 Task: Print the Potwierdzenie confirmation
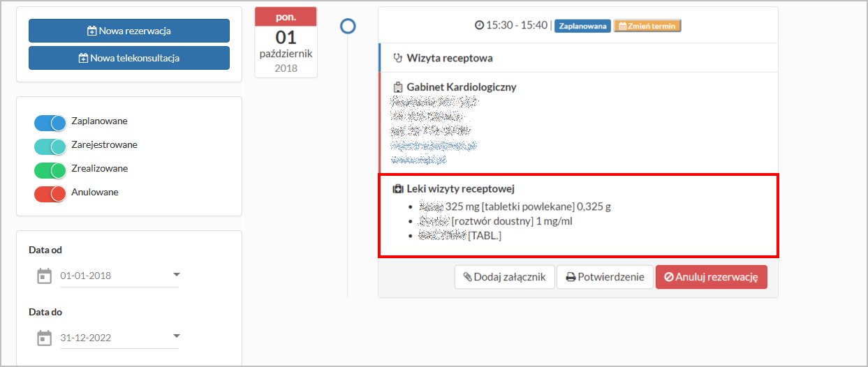605,277
